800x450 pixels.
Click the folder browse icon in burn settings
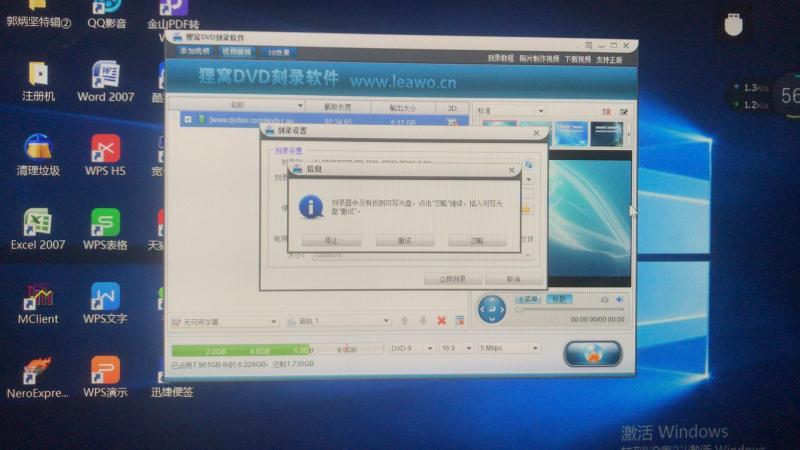(x=527, y=209)
